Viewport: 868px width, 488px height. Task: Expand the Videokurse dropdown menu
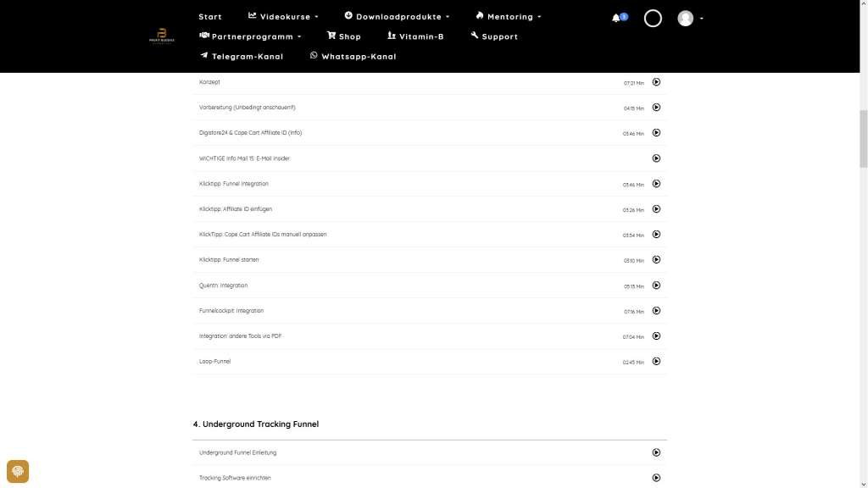284,17
